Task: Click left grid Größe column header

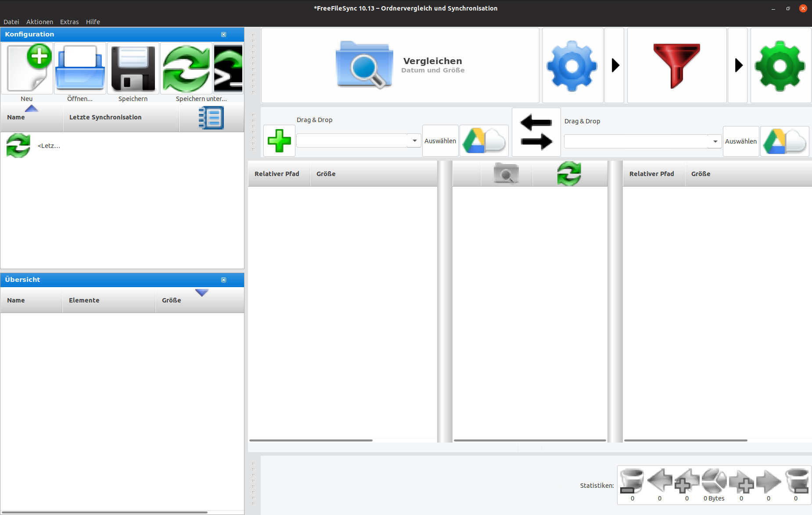Action: tap(374, 174)
